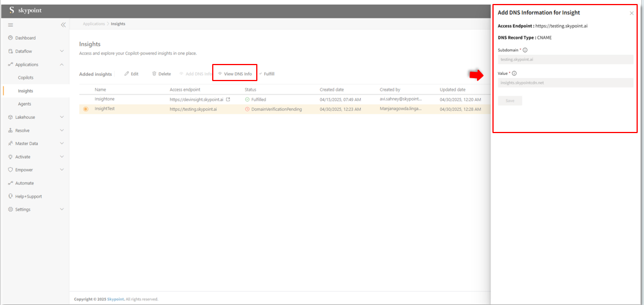Click the info icon beside Value
The image size is (644, 305).
514,74
